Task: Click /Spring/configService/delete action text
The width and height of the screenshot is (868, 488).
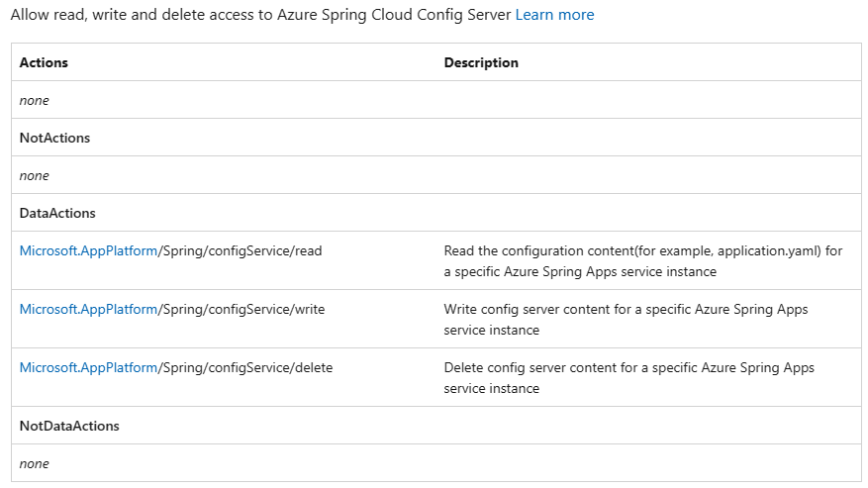Action: [x=245, y=368]
